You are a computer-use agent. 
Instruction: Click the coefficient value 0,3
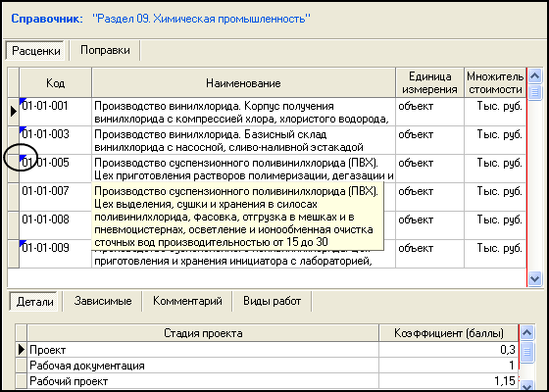[449, 349]
